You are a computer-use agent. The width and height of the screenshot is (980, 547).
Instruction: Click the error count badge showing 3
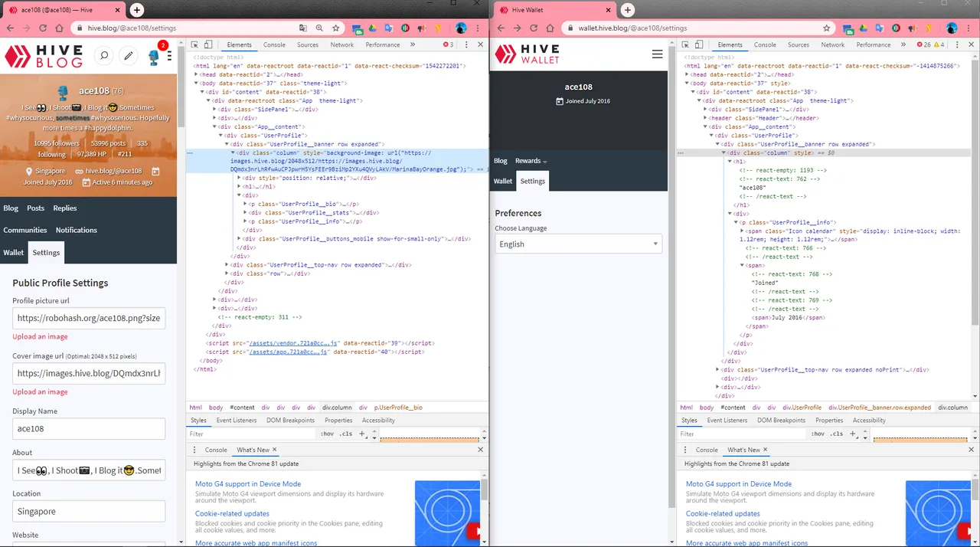[x=449, y=44]
